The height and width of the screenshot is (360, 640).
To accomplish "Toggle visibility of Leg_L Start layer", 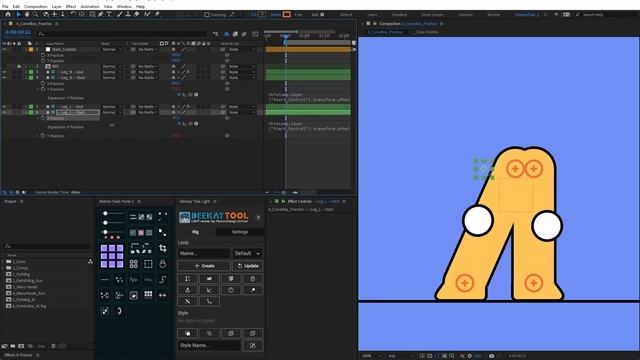I will pyautogui.click(x=4, y=112).
